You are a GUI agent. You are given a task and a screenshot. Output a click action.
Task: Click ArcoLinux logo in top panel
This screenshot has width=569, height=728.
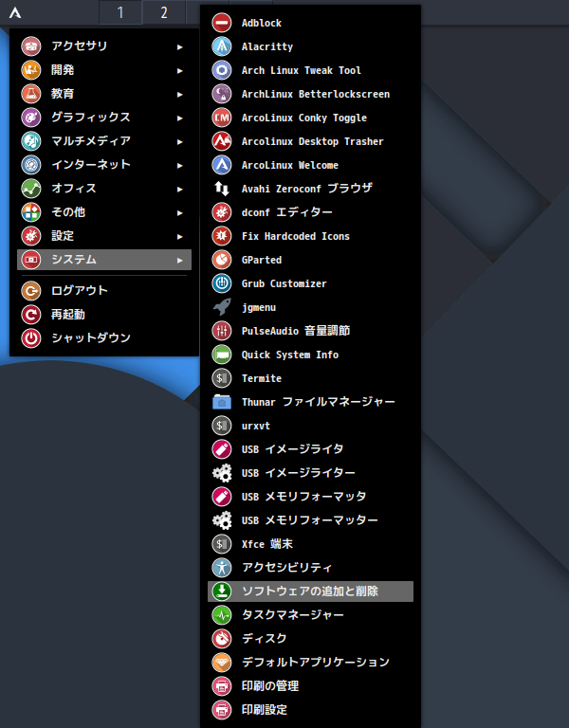(15, 12)
